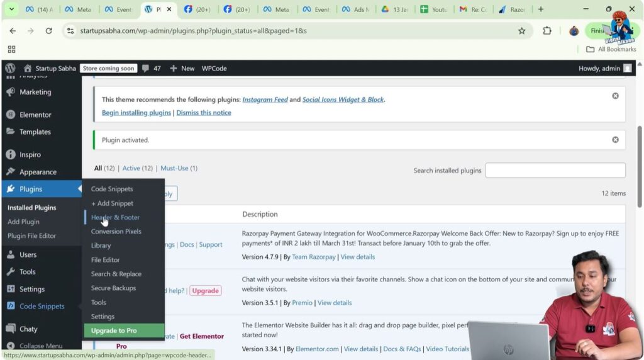644x360 pixels.
Task: Click Dismiss this notice link
Action: click(x=204, y=113)
